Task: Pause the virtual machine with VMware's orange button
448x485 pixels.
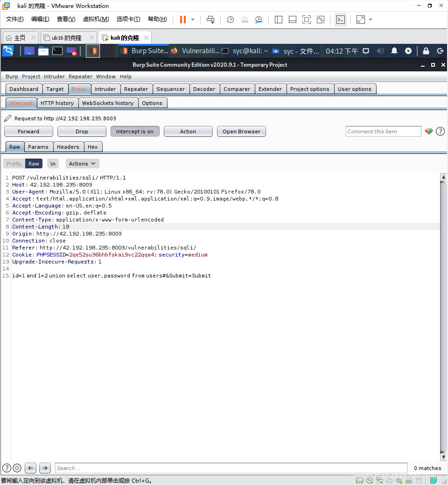Action: [182, 20]
